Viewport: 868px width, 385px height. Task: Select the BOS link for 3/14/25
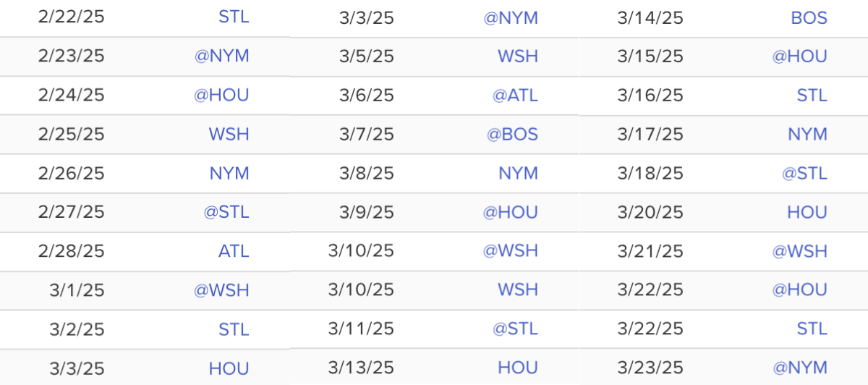click(809, 18)
